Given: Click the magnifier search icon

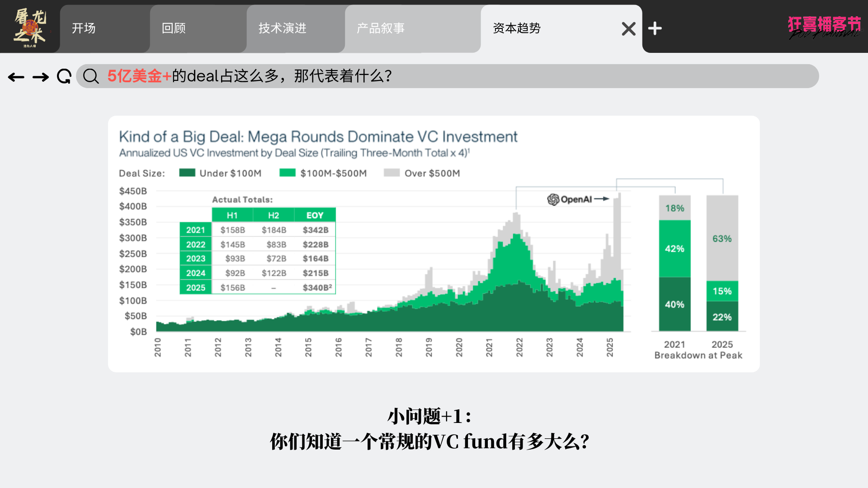Looking at the screenshot, I should click(x=91, y=76).
